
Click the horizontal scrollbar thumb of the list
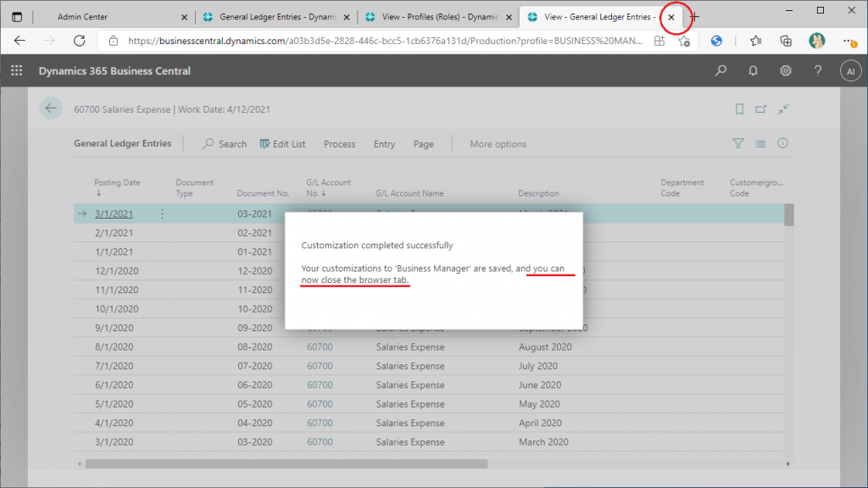pyautogui.click(x=287, y=463)
